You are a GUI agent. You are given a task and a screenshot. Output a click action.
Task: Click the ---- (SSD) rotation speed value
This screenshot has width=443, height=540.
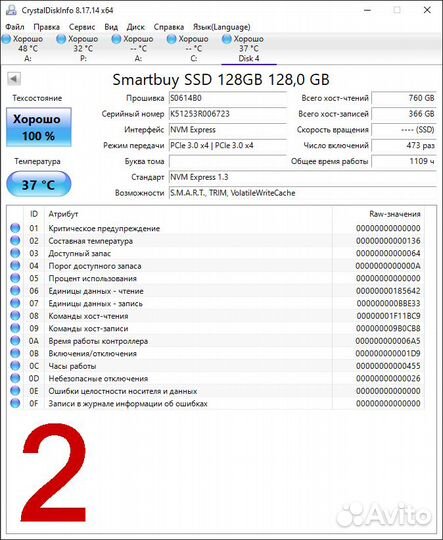tap(404, 130)
